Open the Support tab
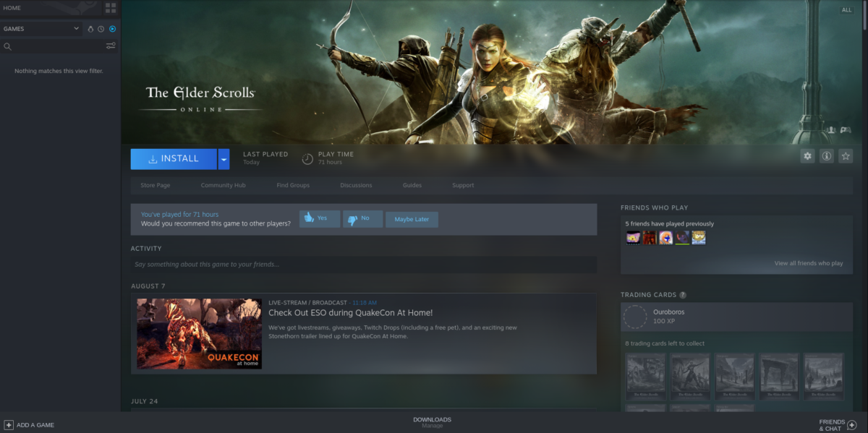The image size is (868, 433). pyautogui.click(x=463, y=185)
